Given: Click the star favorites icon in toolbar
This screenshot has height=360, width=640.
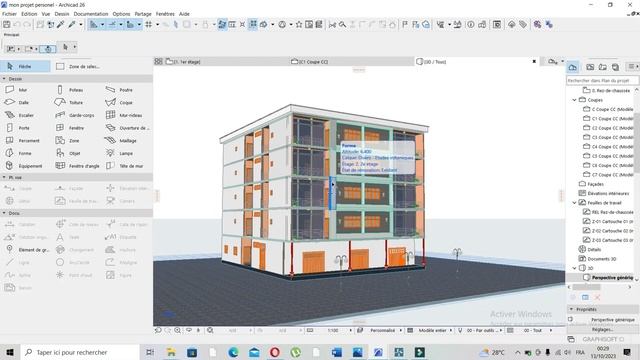Looking at the screenshot, I should [299, 24].
